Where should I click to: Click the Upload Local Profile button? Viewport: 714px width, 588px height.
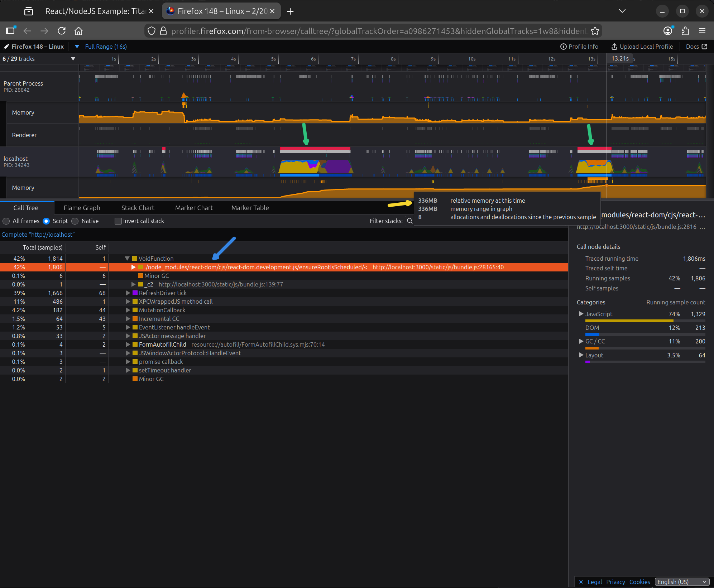pos(642,47)
